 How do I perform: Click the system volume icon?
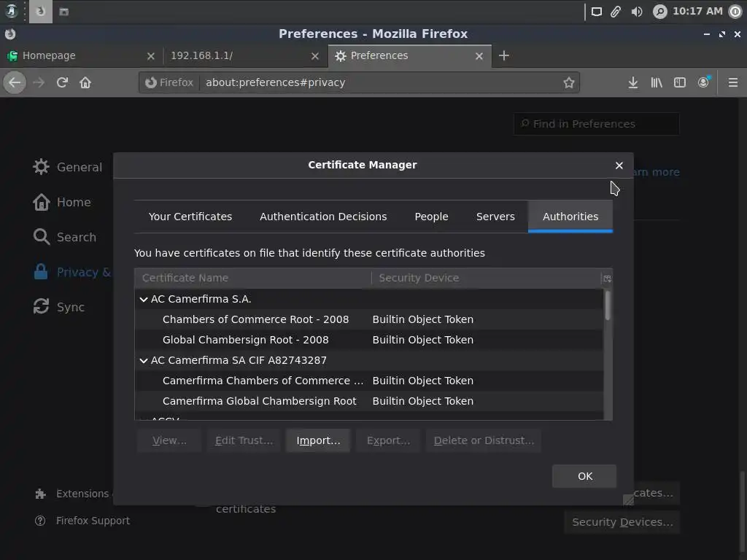pos(636,12)
